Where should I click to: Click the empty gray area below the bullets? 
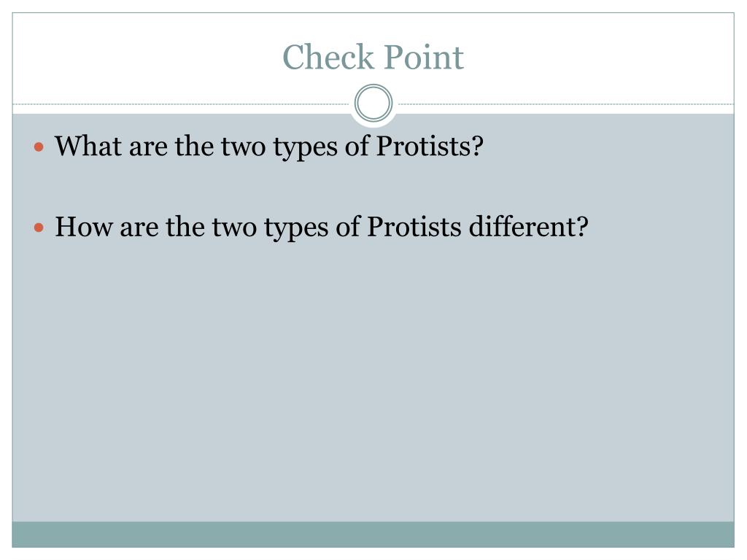pyautogui.click(x=373, y=381)
